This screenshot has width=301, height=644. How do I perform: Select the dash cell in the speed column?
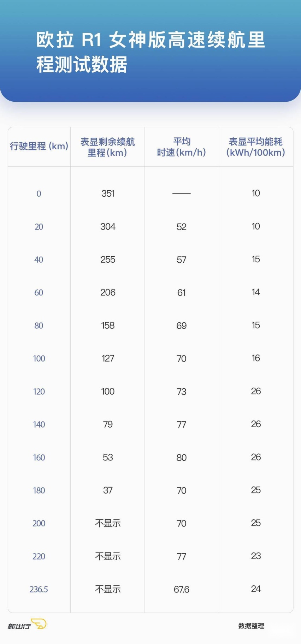point(182,193)
